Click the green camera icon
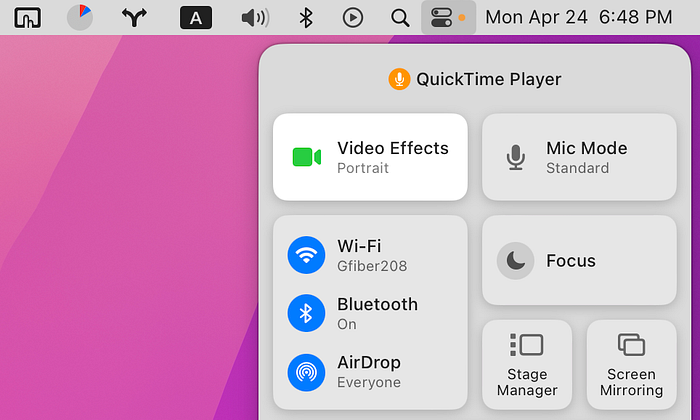The width and height of the screenshot is (700, 420). point(307,157)
